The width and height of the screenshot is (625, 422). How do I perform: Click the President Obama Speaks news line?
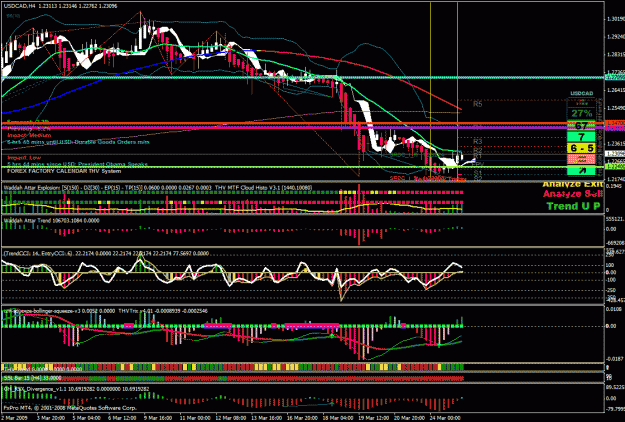point(77,164)
